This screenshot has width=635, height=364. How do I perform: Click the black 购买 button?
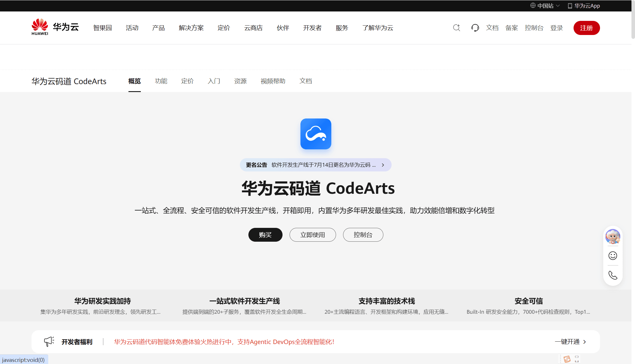265,235
